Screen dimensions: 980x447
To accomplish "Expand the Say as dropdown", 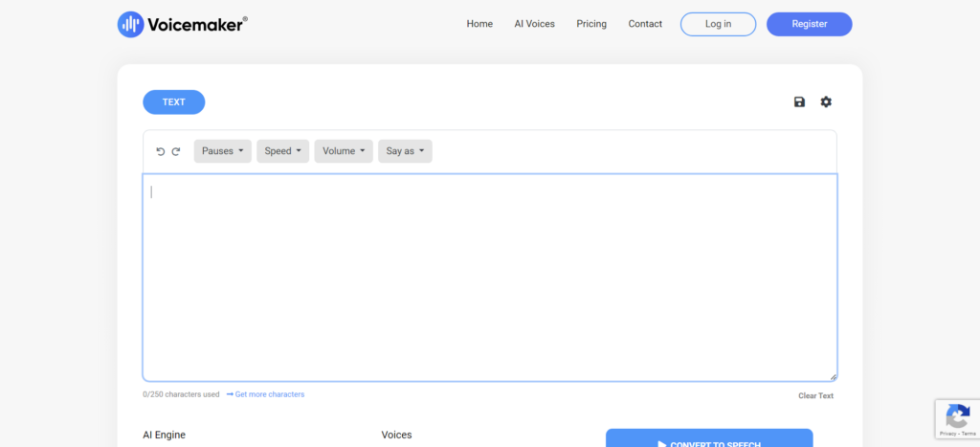I will [x=405, y=151].
